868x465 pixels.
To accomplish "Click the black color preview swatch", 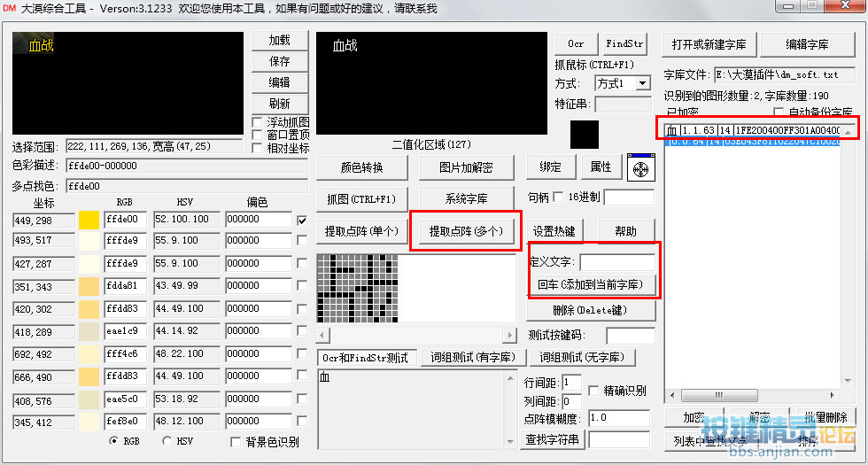I will (x=585, y=135).
